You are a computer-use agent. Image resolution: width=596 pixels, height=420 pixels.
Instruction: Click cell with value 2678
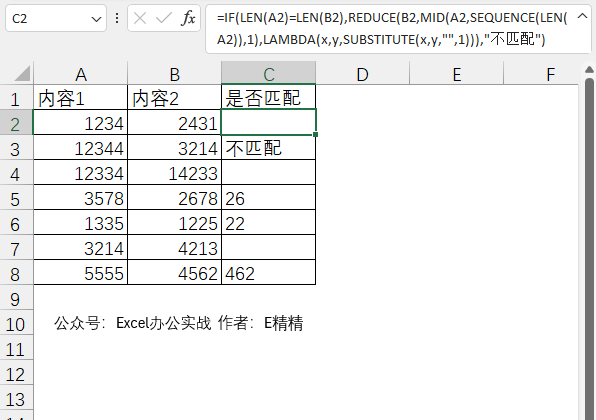(174, 197)
